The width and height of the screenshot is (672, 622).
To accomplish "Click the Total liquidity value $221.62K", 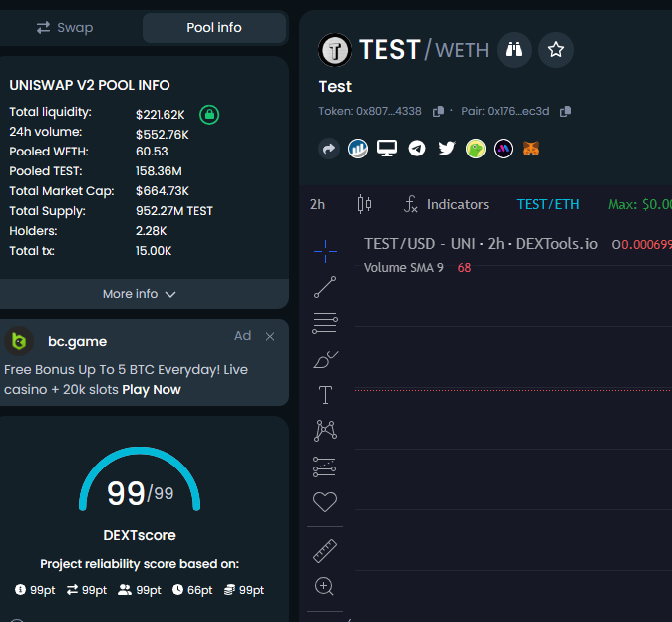I will coord(161,115).
